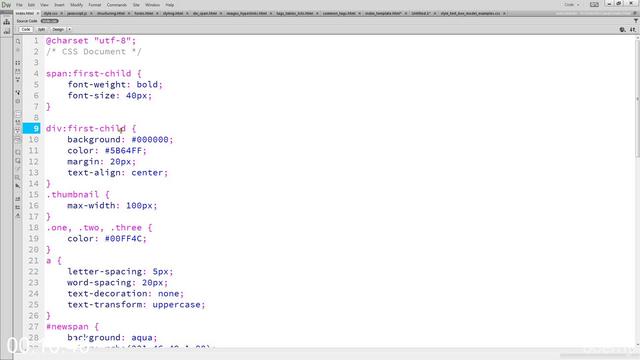Viewport: 640px width, 360px height.
Task: Open the dropdown arrow beside Design button
Action: coord(69,29)
